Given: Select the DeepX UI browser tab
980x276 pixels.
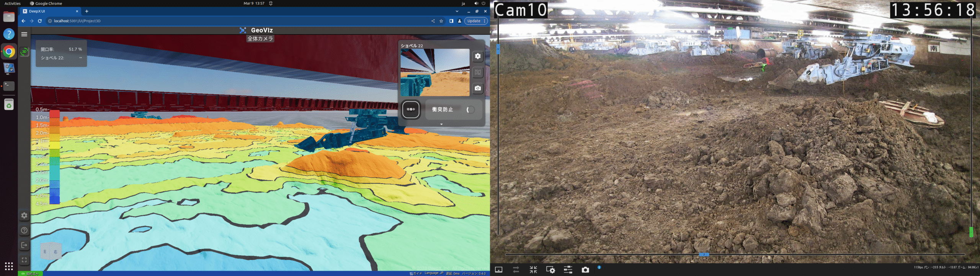Looking at the screenshot, I should coord(50,11).
